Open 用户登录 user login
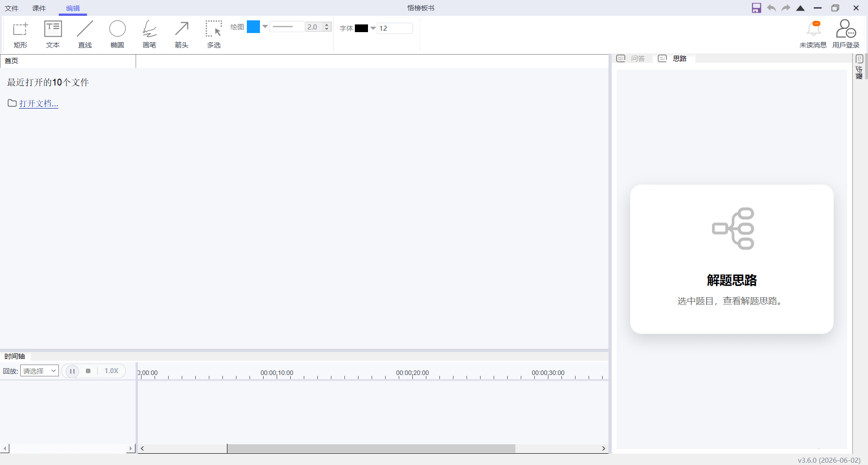The image size is (868, 465). (846, 34)
